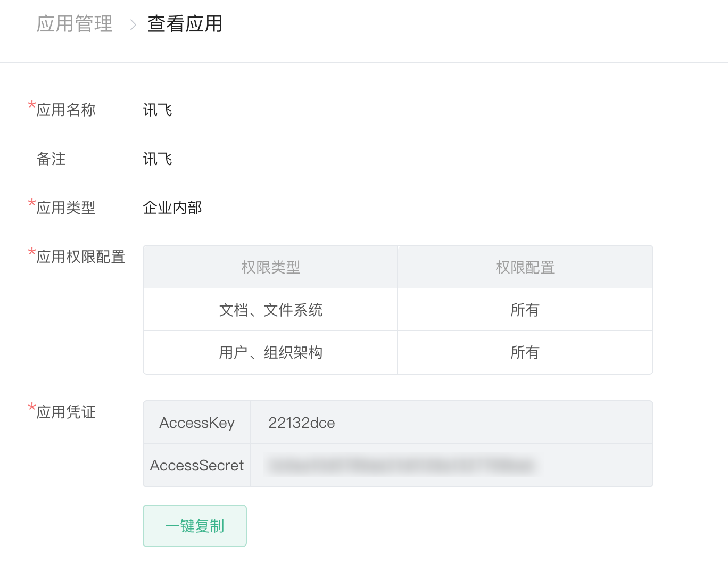This screenshot has height=562, width=728.
Task: Click the 权限类型 column header
Action: (270, 267)
